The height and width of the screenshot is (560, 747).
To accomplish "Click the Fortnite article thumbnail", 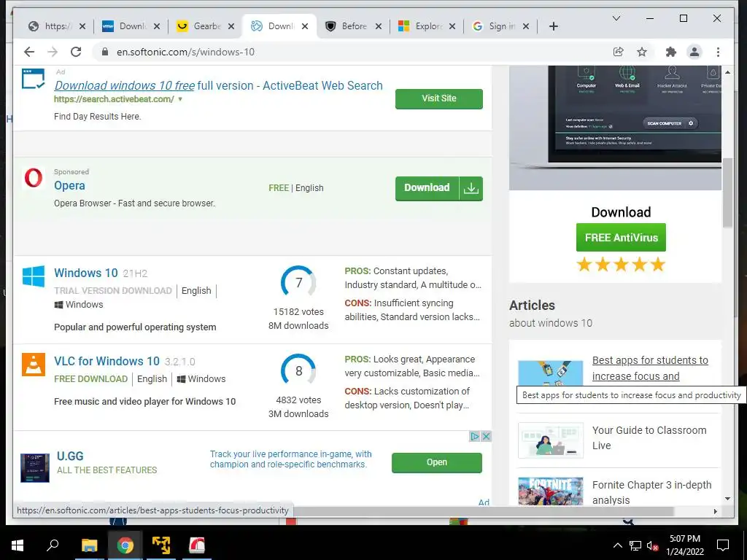I will (x=550, y=491).
